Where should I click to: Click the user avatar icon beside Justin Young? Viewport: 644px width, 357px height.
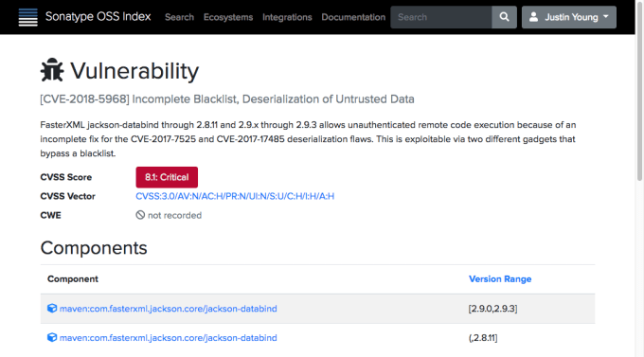(x=533, y=17)
